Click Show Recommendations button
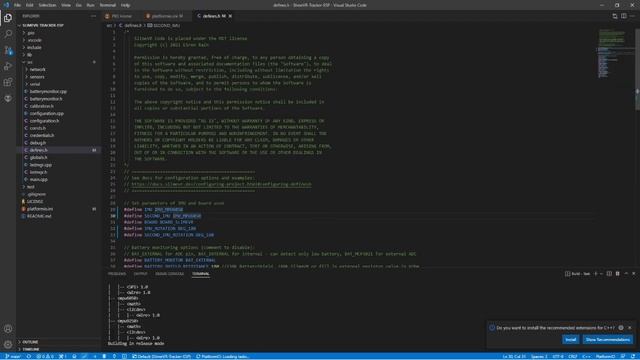The width and height of the screenshot is (640, 360). [608, 340]
